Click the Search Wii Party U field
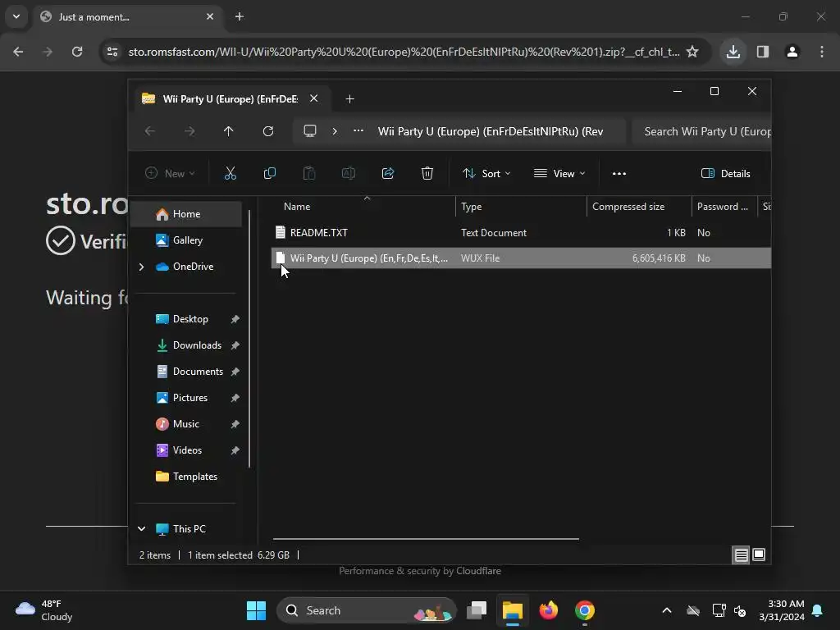This screenshot has height=630, width=840. click(x=702, y=131)
